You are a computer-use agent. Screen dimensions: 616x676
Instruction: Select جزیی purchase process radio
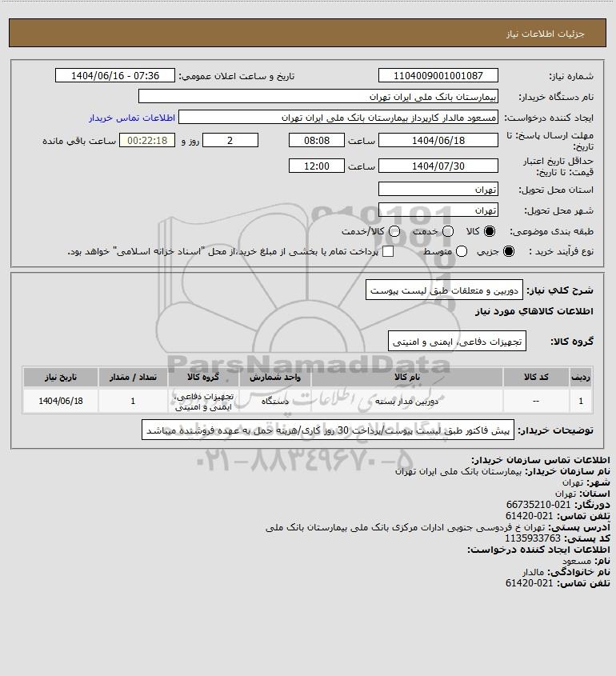click(509, 251)
